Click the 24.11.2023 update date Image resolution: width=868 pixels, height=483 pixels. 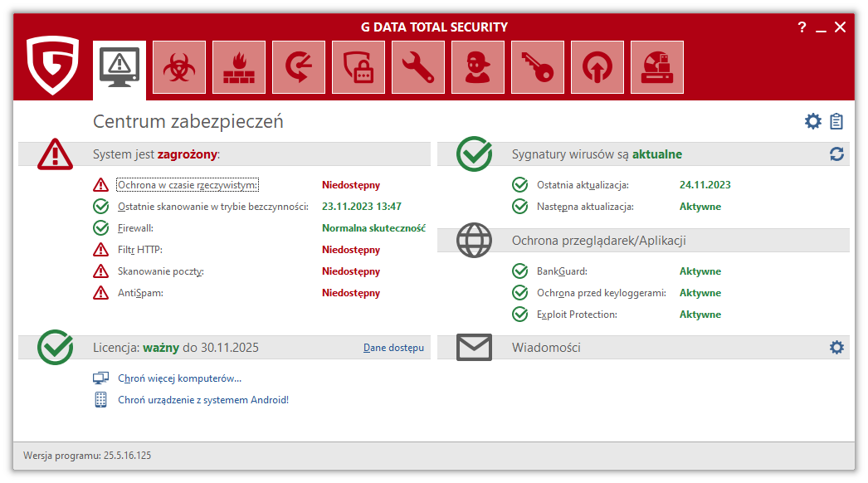click(705, 185)
